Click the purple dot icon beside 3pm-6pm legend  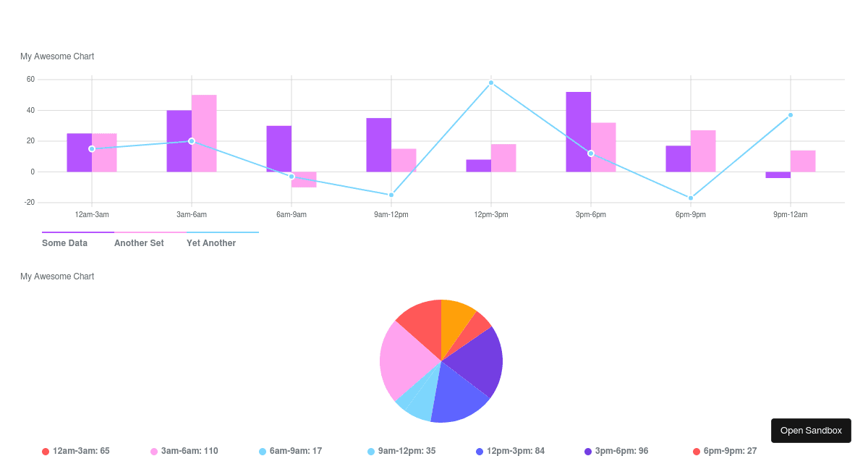pos(587,450)
